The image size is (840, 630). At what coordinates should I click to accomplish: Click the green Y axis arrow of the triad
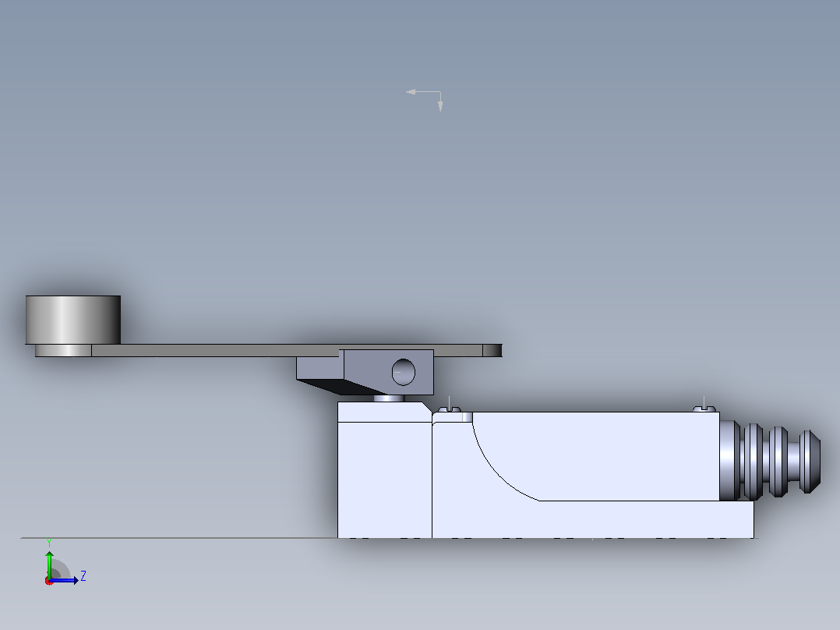point(49,564)
